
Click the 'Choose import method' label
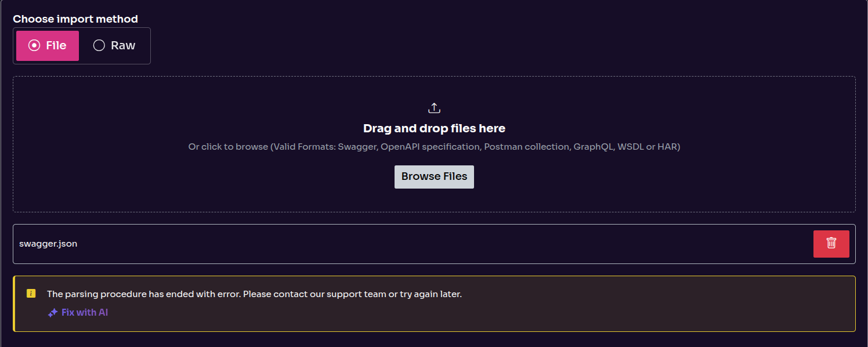click(75, 19)
